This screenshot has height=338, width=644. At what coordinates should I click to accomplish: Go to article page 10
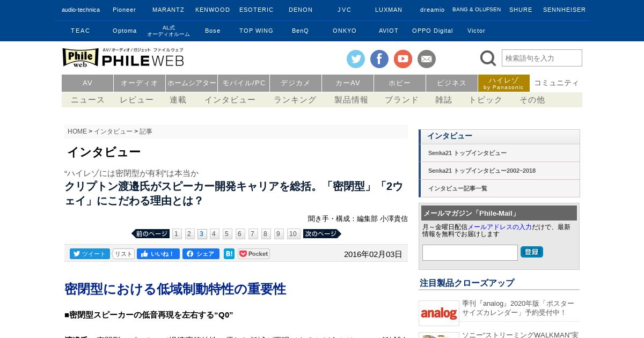coord(294,234)
